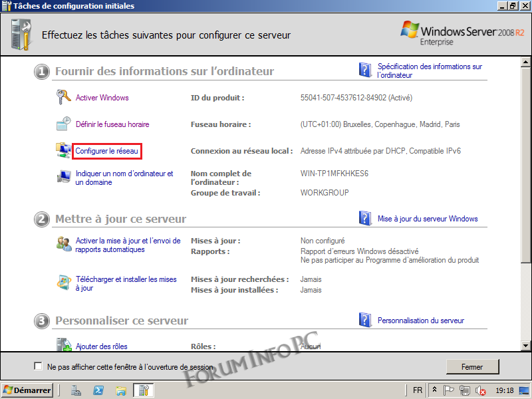Click the calendar clock icon for fuseau horaire
Image resolution: width=532 pixels, height=399 pixels.
click(63, 124)
